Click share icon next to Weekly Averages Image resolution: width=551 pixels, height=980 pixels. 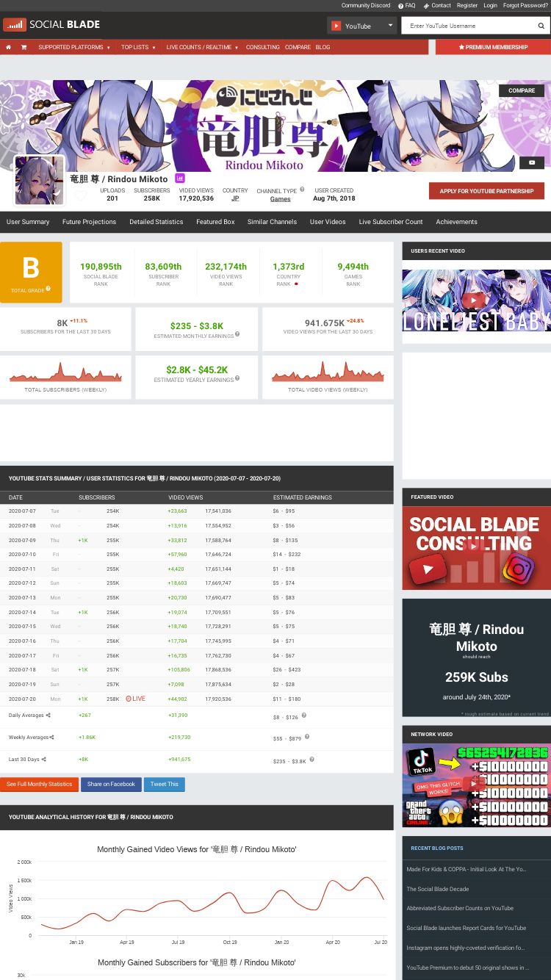click(x=53, y=737)
